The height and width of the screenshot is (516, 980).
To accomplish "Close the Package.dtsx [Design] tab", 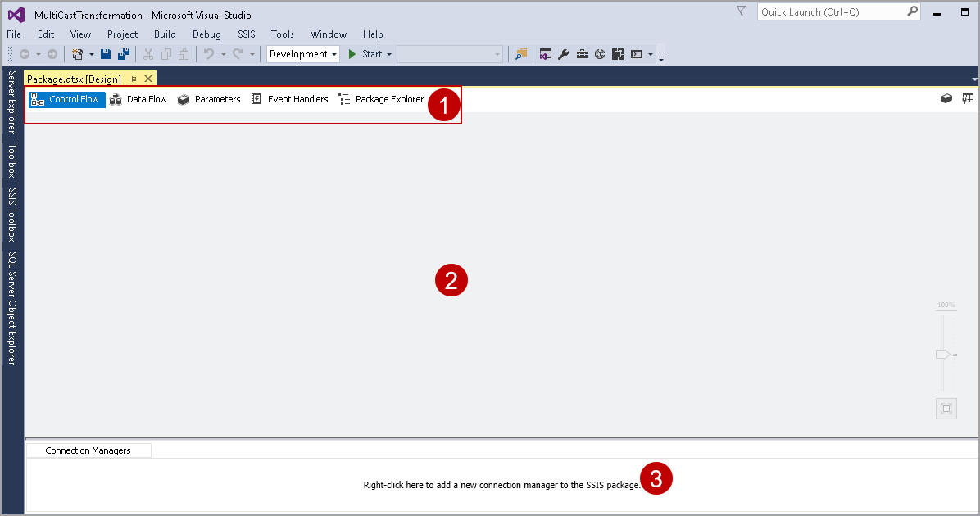I will point(148,79).
